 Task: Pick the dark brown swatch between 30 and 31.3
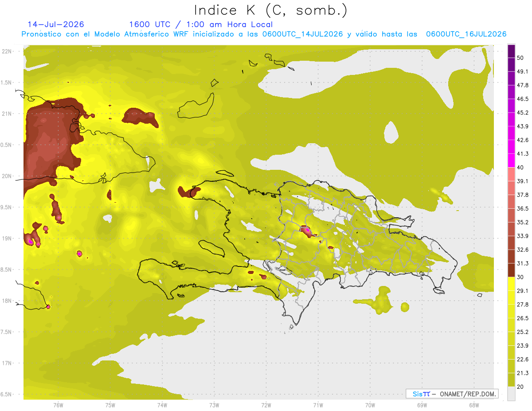(511, 270)
